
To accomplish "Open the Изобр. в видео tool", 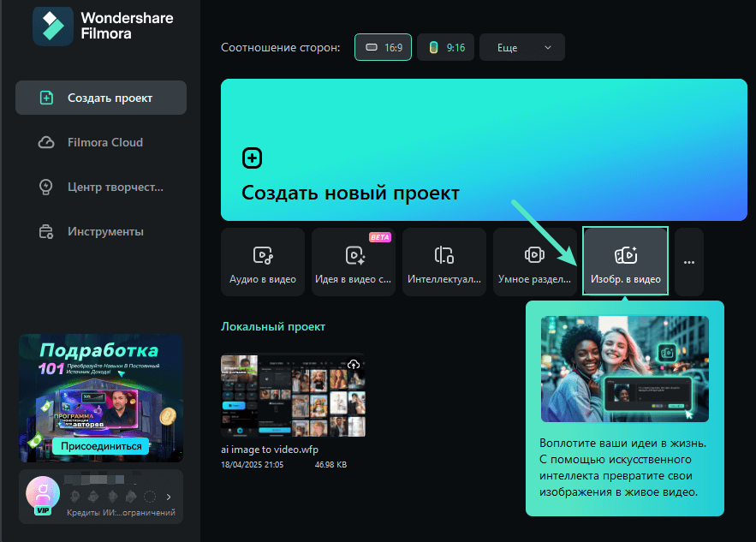I will coord(625,261).
